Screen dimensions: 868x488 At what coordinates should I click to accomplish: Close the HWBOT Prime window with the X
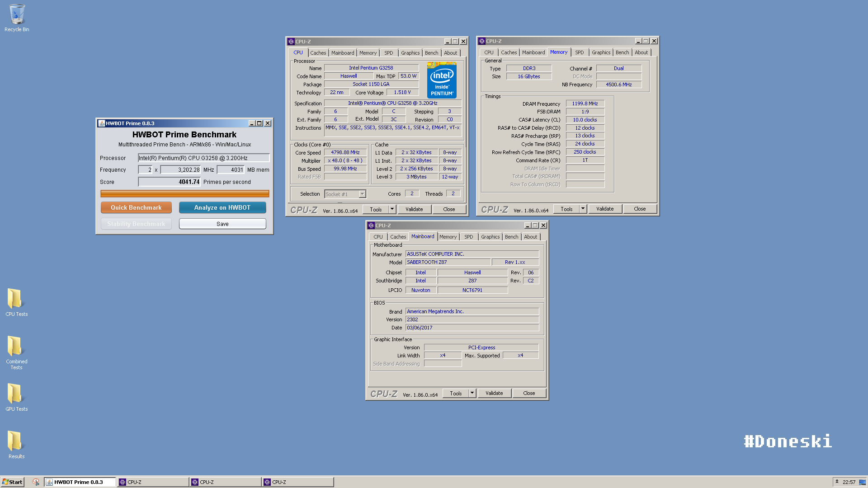tap(268, 123)
